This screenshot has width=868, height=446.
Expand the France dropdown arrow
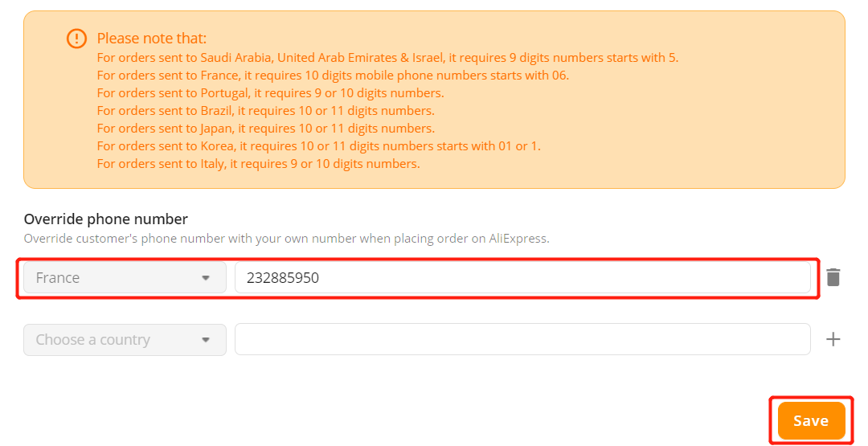(x=206, y=278)
